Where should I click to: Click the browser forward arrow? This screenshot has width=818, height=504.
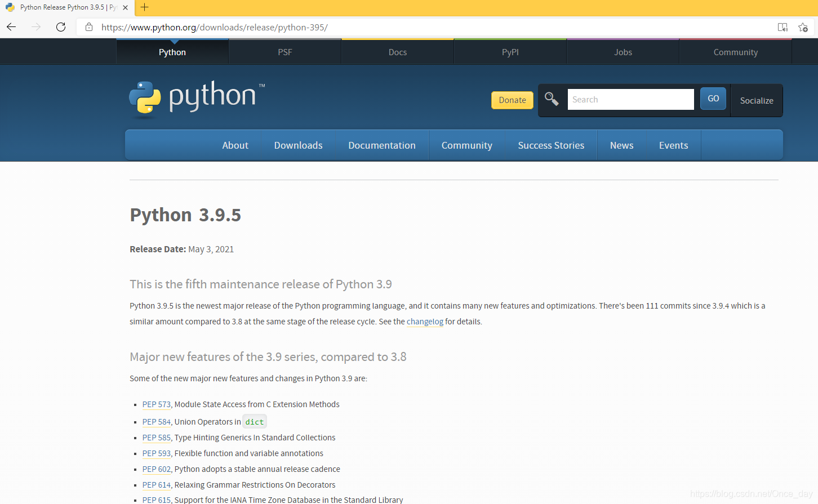(x=36, y=27)
